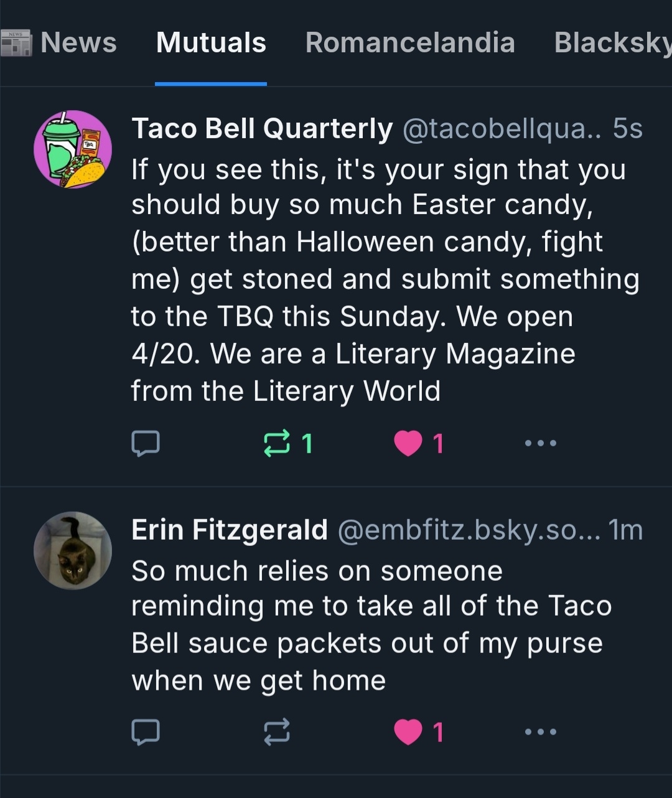Reply to Taco Bell Quarterly's post
The image size is (672, 798).
(146, 443)
